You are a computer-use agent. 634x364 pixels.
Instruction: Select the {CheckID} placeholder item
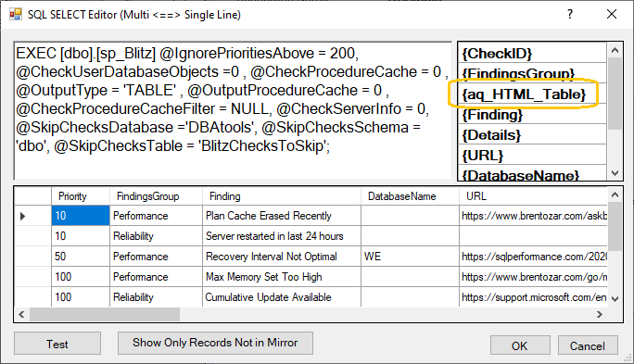532,53
